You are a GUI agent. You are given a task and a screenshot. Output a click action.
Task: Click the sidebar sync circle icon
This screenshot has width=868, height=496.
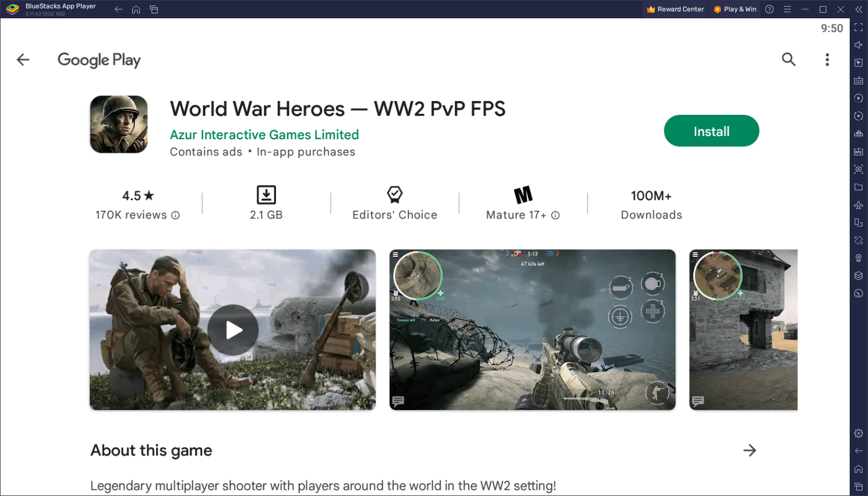(x=859, y=116)
